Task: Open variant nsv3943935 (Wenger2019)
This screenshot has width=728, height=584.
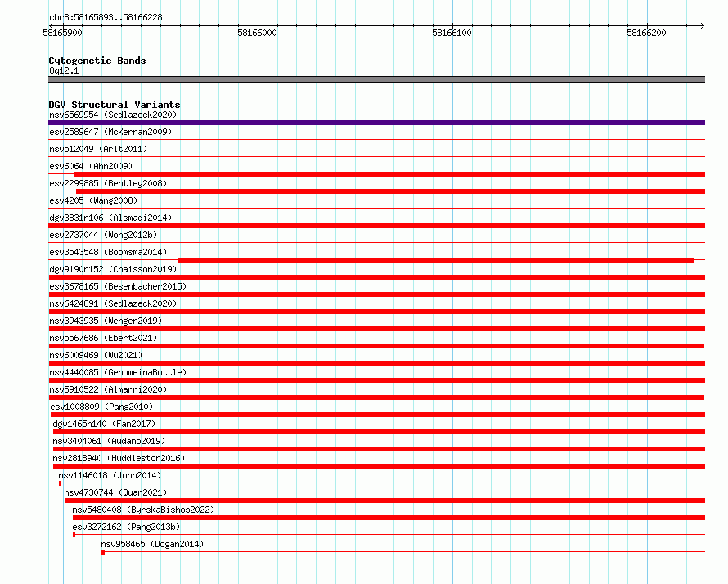Action: (x=106, y=321)
